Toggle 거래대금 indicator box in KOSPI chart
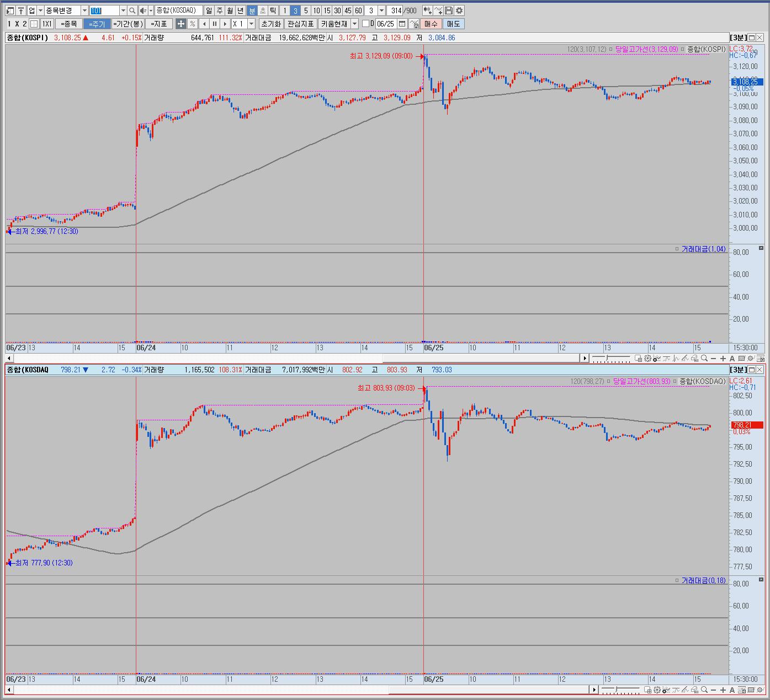The image size is (770, 700). coord(677,249)
